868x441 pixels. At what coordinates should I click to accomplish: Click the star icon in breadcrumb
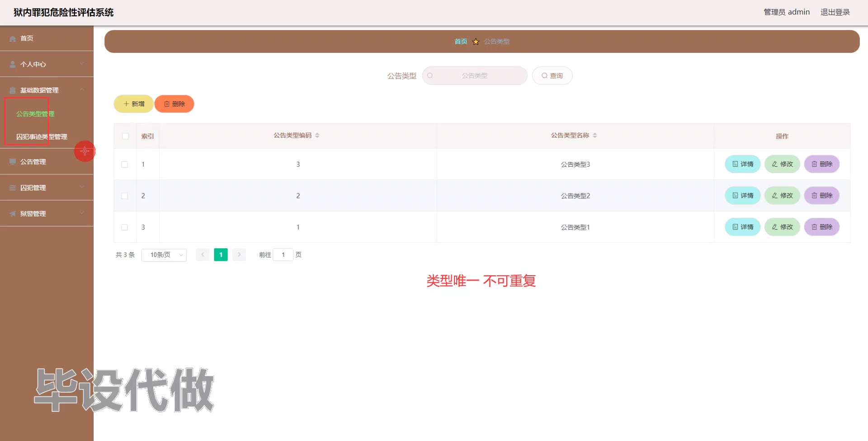pos(476,42)
